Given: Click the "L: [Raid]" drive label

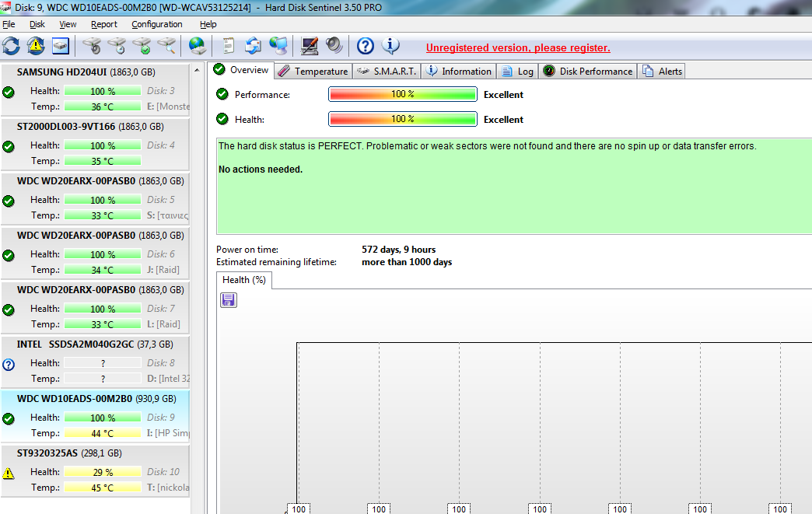Looking at the screenshot, I should (x=163, y=324).
